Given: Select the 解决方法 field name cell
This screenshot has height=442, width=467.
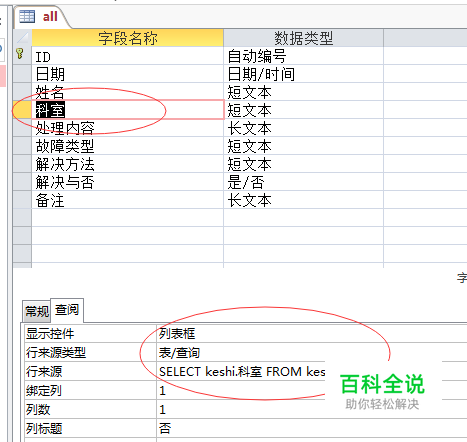Looking at the screenshot, I should 128,164.
